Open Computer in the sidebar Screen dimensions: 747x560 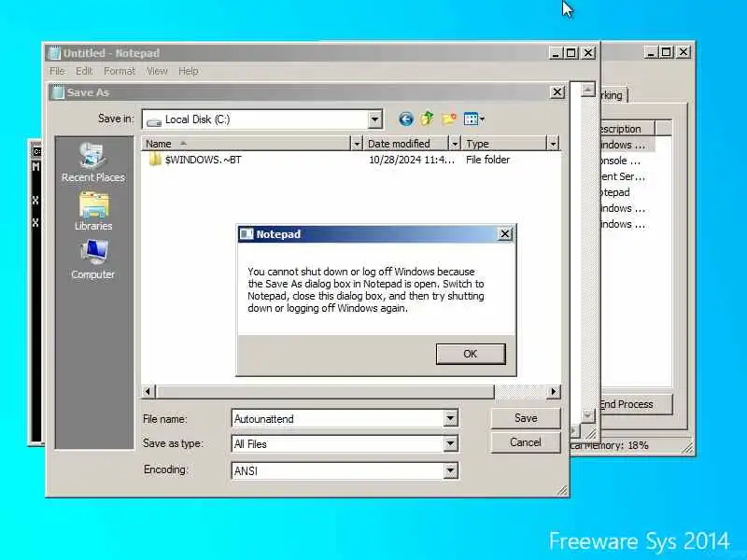coord(92,259)
